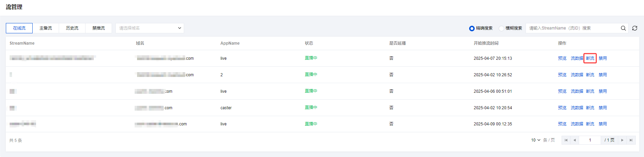Open 流数据 for the AppName 2 stream
This screenshot has height=157, width=644.
(x=577, y=75)
